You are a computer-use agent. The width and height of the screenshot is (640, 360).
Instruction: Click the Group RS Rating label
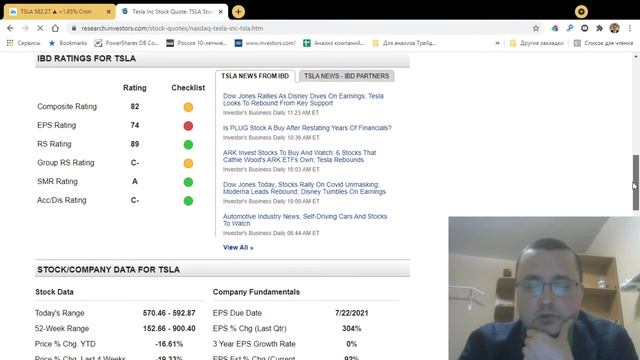click(x=66, y=163)
